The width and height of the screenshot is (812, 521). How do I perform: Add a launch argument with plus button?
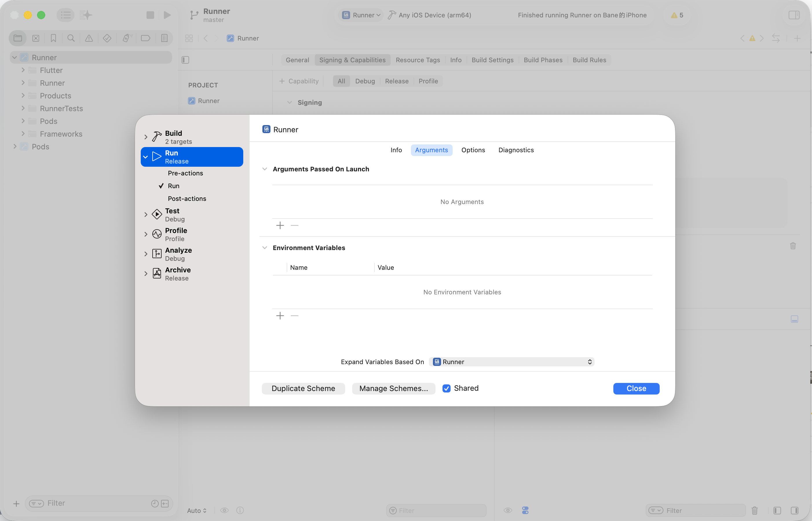pyautogui.click(x=280, y=226)
